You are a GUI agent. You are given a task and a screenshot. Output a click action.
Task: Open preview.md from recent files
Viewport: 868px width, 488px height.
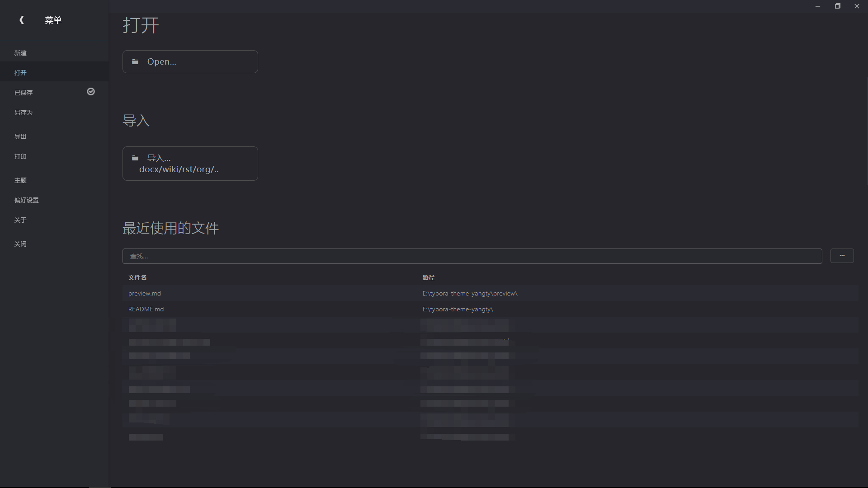[x=145, y=293]
